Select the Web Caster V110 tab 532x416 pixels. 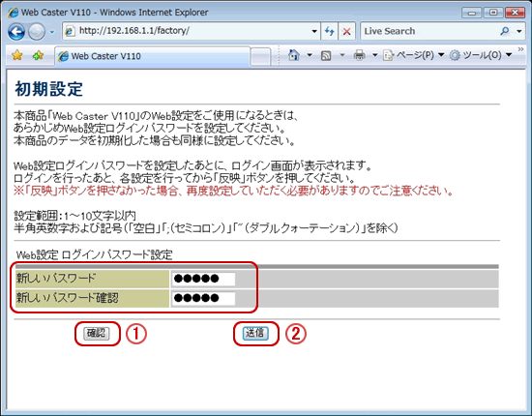point(153,56)
